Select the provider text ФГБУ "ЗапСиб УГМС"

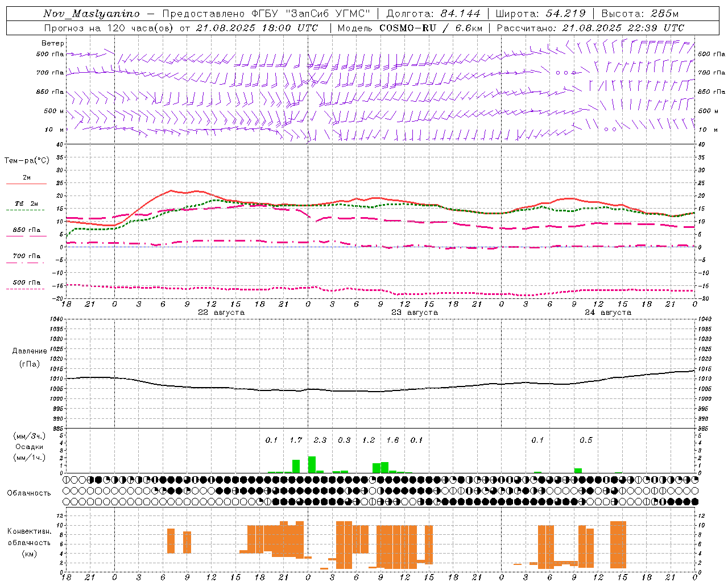pyautogui.click(x=311, y=14)
